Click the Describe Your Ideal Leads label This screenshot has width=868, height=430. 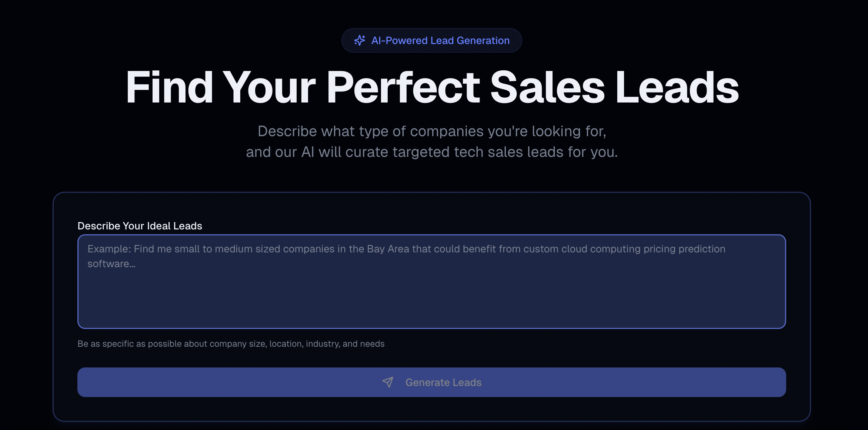click(x=140, y=226)
